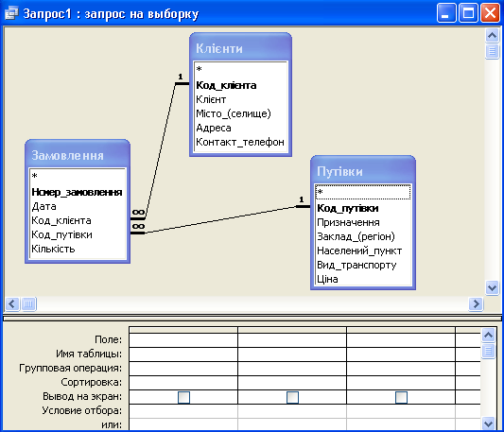The image size is (504, 432).
Task: Click the first grid column selector header
Action: click(x=183, y=330)
